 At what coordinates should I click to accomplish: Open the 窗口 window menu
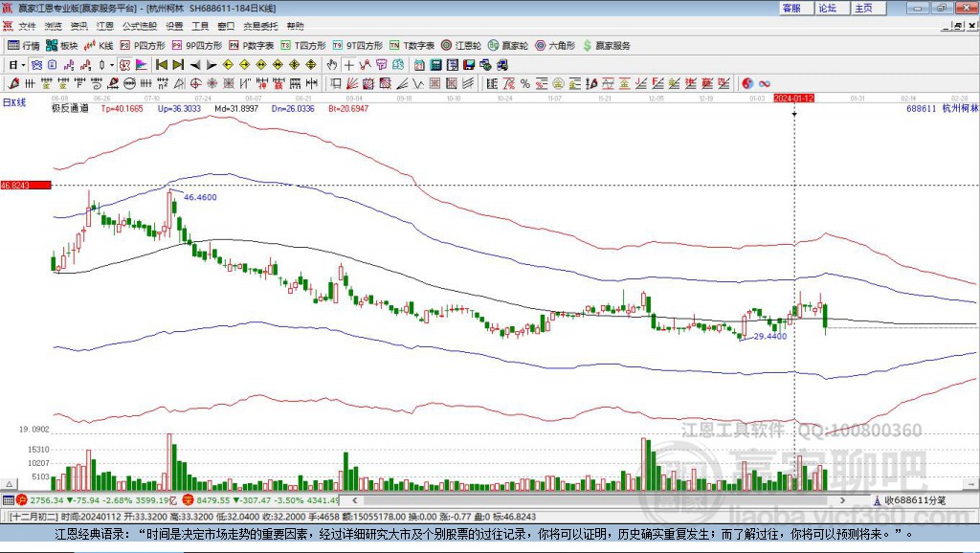pos(226,26)
